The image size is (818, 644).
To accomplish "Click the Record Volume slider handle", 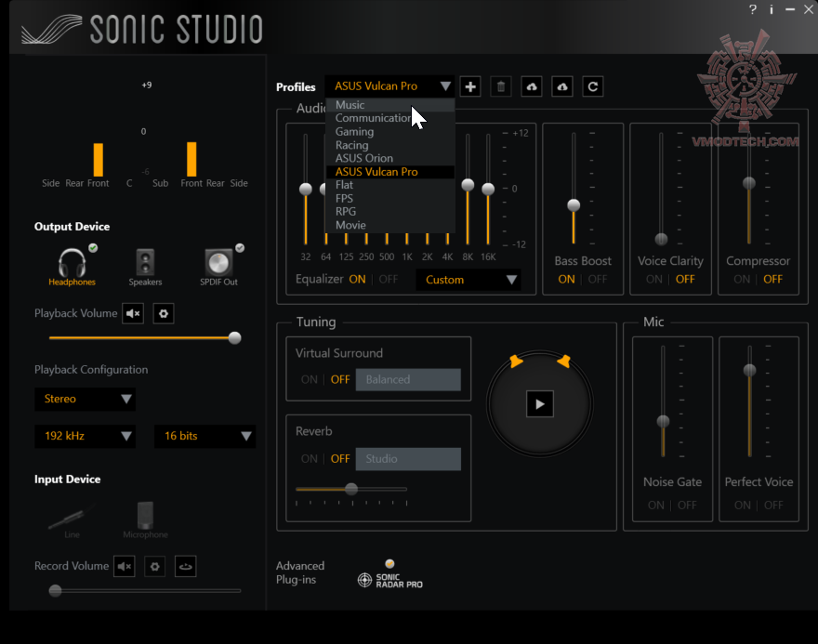I will tap(55, 591).
